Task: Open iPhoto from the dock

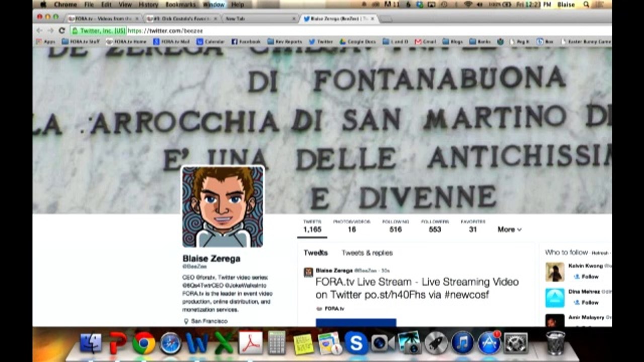Action: [410, 343]
